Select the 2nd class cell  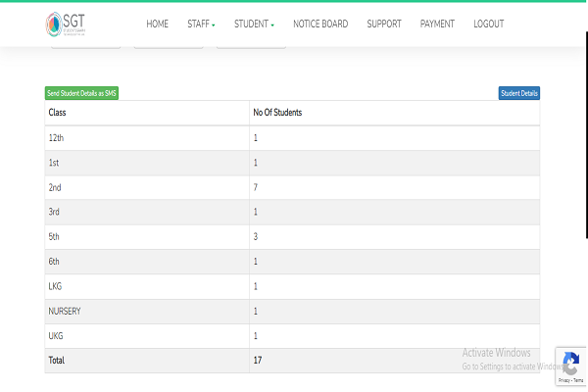(x=55, y=187)
